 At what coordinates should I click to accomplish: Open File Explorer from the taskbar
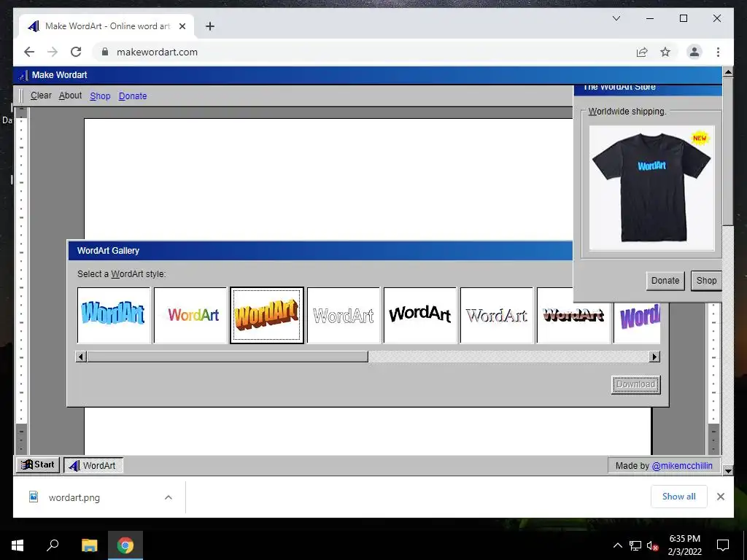pos(89,545)
